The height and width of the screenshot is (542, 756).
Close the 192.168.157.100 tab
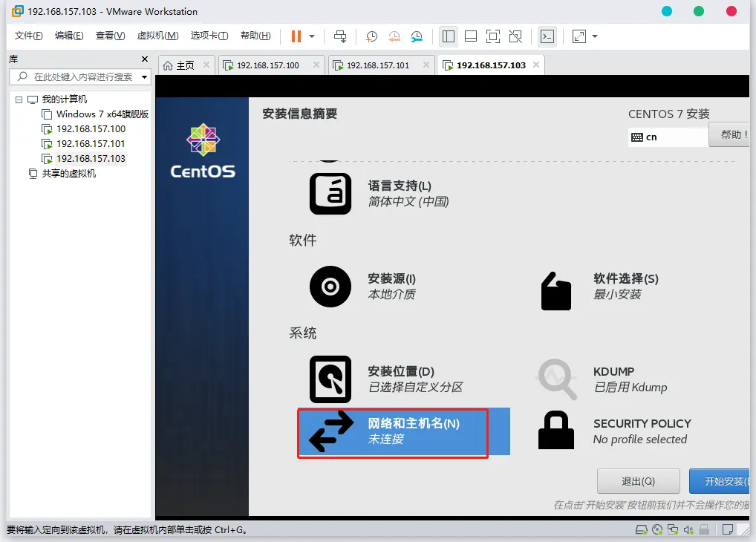point(316,65)
